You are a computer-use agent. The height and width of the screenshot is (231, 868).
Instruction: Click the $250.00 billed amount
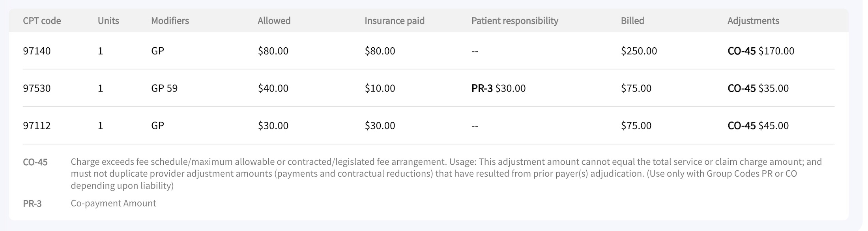tap(639, 51)
